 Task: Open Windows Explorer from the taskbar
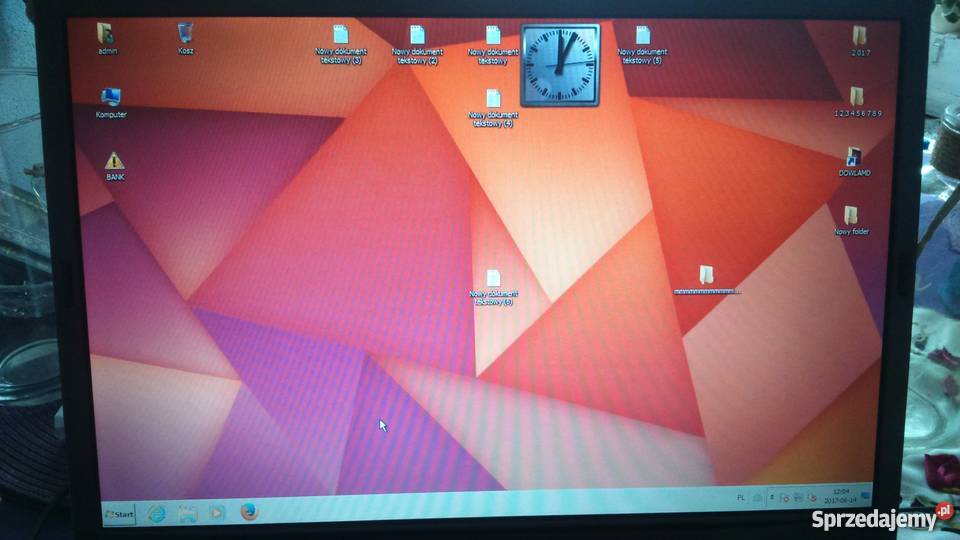[187, 513]
